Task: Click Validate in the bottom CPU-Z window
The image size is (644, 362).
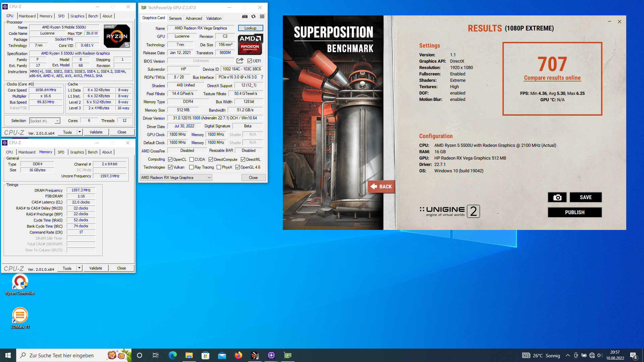Action: coord(96,268)
